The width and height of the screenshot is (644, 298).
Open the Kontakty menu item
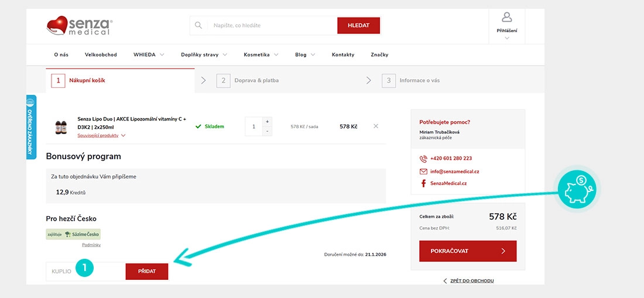(342, 54)
